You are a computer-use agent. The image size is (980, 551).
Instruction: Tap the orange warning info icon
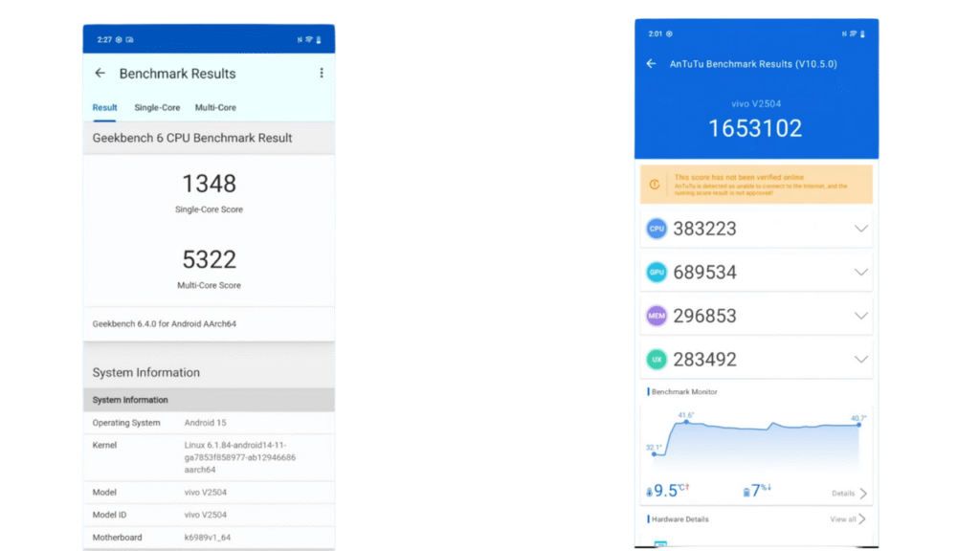pyautogui.click(x=655, y=185)
